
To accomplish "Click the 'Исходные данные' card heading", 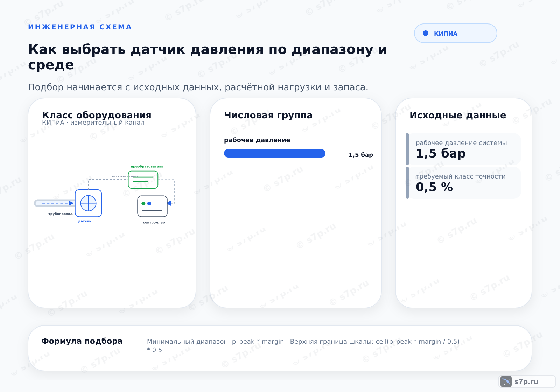I will coord(458,115).
